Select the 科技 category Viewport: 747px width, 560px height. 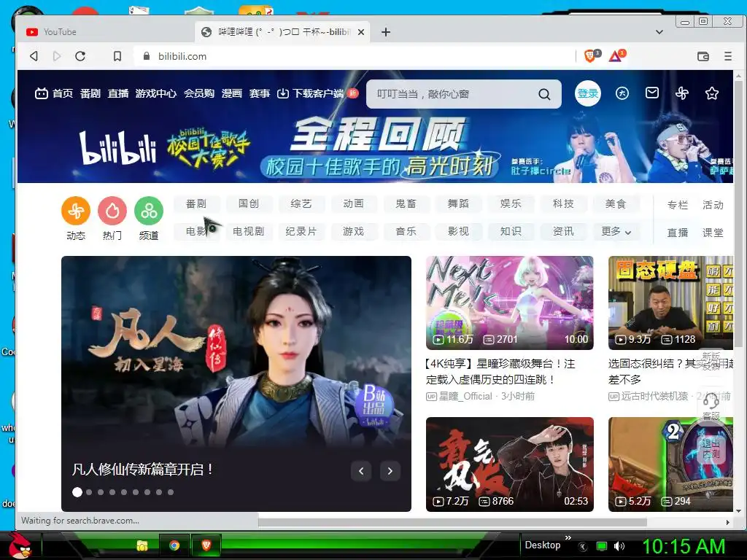pos(563,204)
